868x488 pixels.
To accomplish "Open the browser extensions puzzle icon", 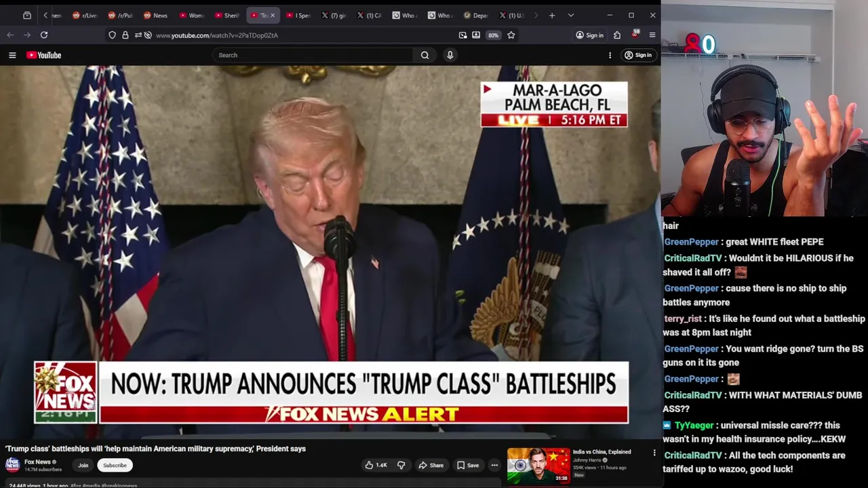I will point(617,35).
